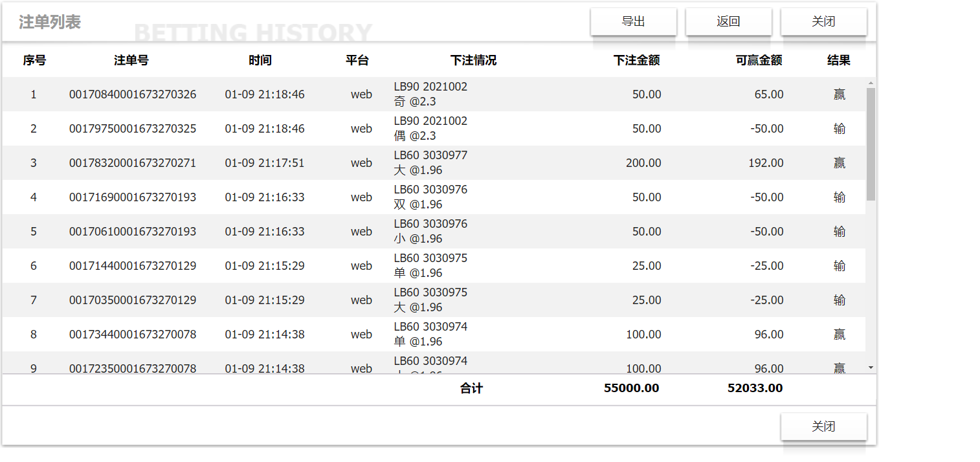Click the 赢 result in row 8
The height and width of the screenshot is (462, 980).
coord(840,335)
